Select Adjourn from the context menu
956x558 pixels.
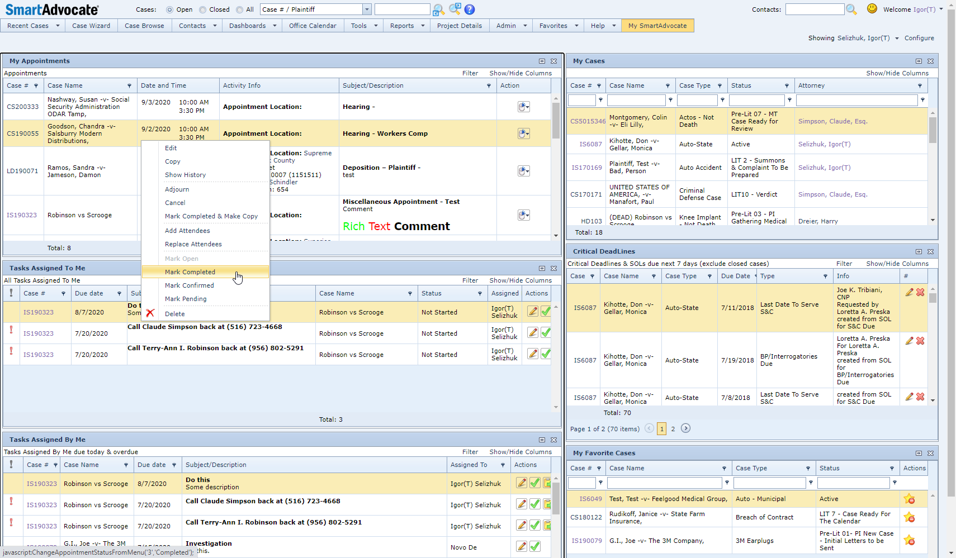(x=177, y=189)
